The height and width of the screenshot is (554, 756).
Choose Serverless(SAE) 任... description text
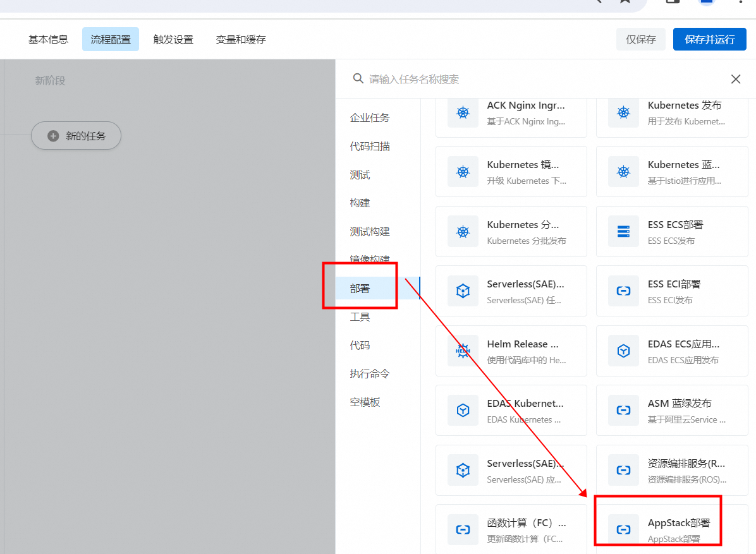[x=524, y=300]
